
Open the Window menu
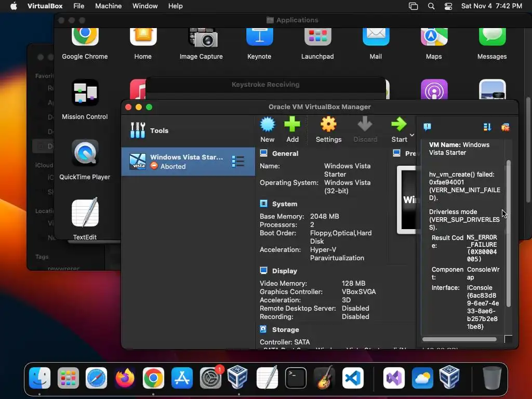(x=145, y=6)
